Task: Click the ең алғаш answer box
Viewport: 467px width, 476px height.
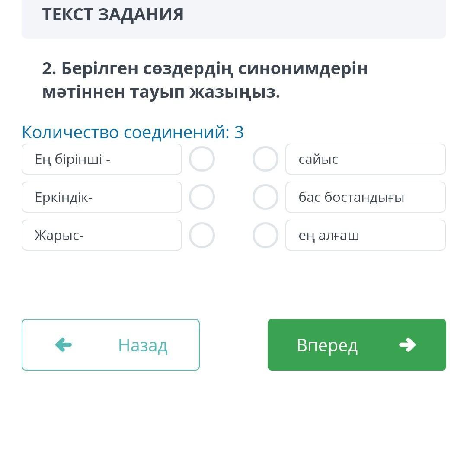Action: [365, 235]
